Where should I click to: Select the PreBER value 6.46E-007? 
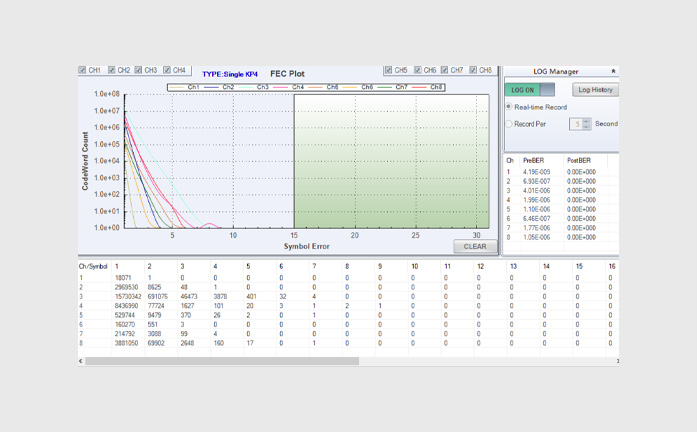(x=537, y=219)
